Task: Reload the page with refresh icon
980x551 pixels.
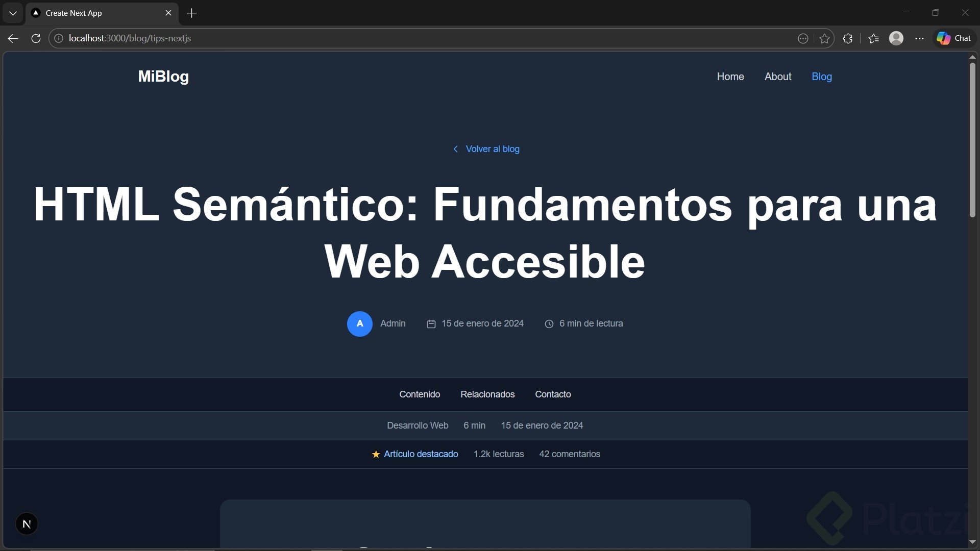Action: coord(36,38)
